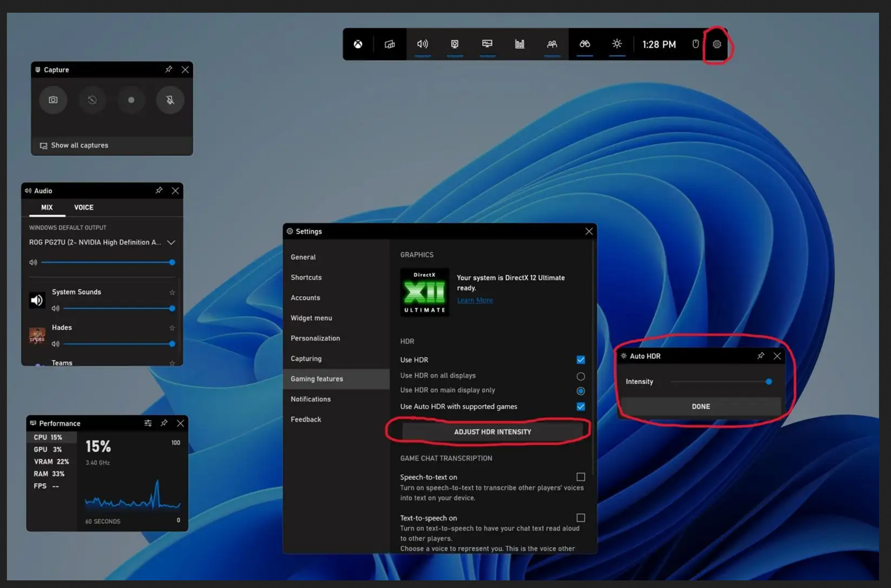
Task: Toggle the Audio widget speaker icon in the Game Bar
Action: pos(422,44)
